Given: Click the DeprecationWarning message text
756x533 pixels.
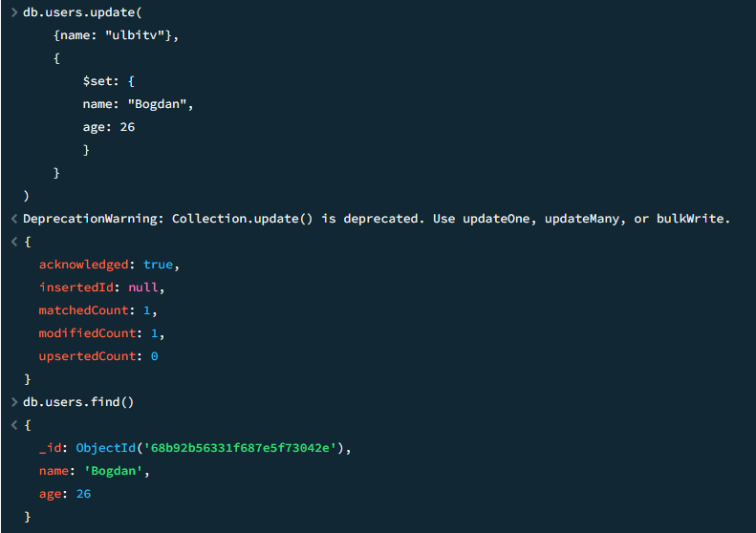Looking at the screenshot, I should 377,219.
